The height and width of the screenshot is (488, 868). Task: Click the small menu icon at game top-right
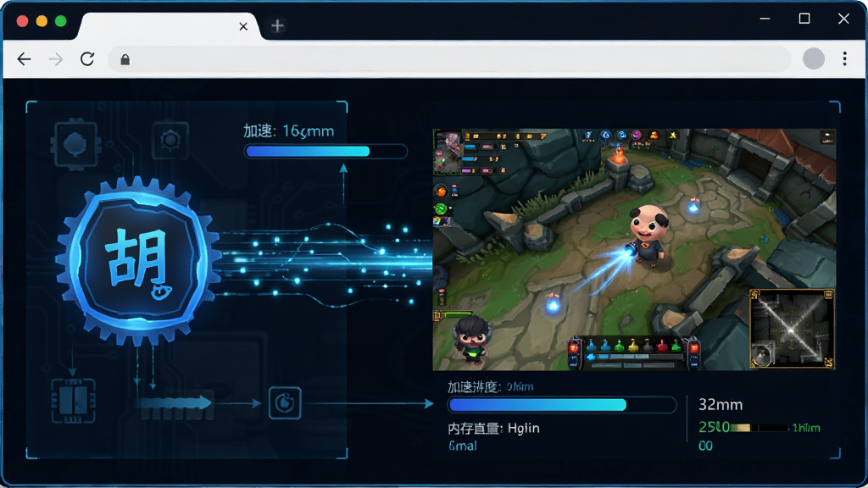pos(827,137)
